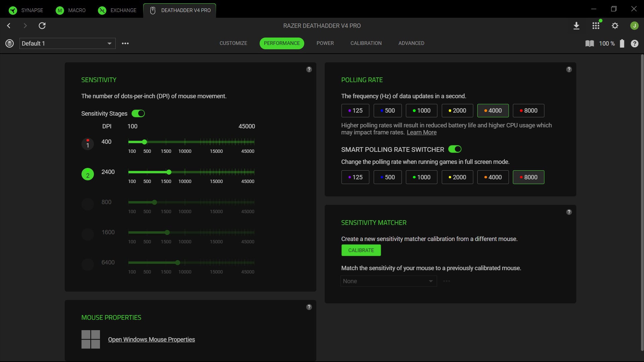Select the DeathAdder V4 Pro device tab
The height and width of the screenshot is (362, 644).
[180, 10]
